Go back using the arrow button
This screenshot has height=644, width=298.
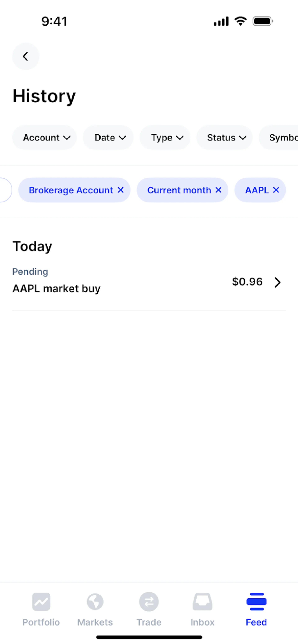(26, 56)
